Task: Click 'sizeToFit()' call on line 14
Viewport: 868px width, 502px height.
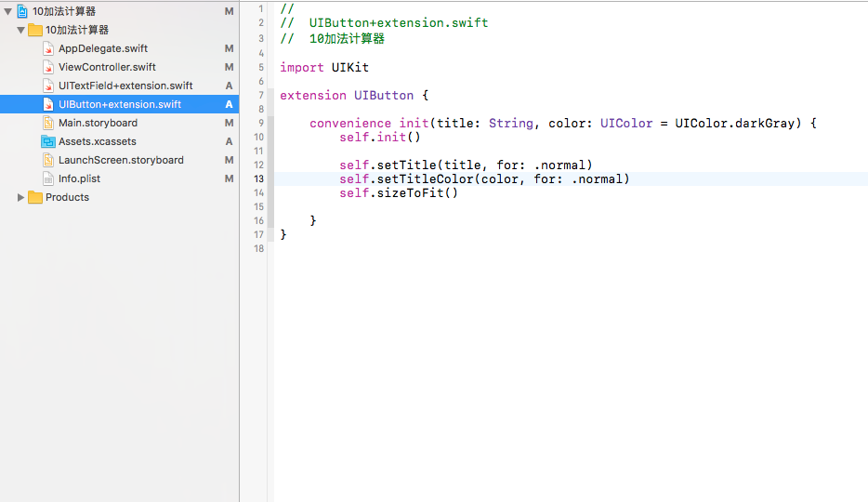Action: [x=417, y=192]
